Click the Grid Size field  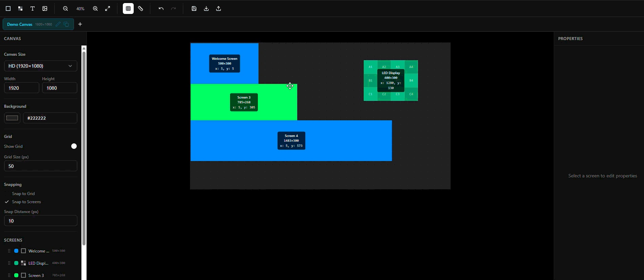coord(41,166)
